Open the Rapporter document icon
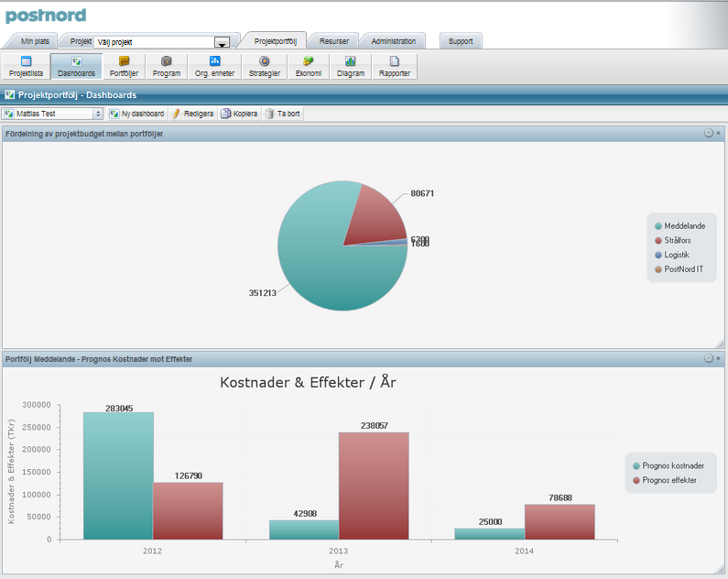Viewport: 728px width, 579px height. [x=394, y=66]
